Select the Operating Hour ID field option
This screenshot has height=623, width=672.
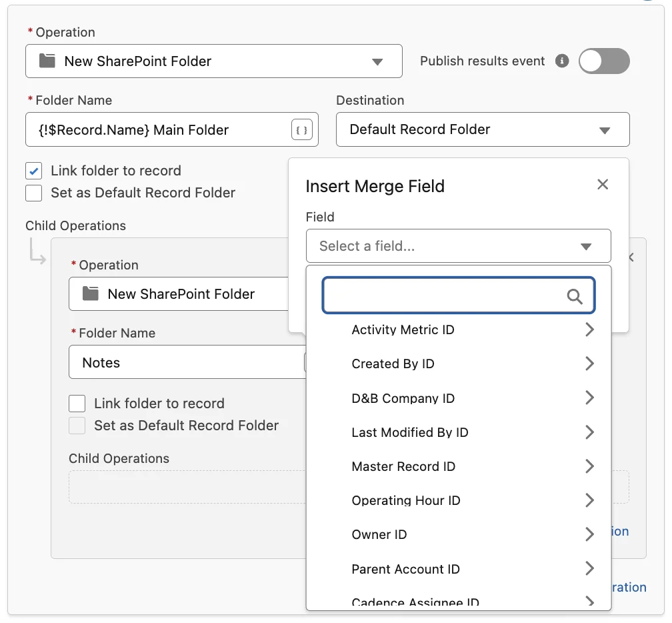[458, 500]
